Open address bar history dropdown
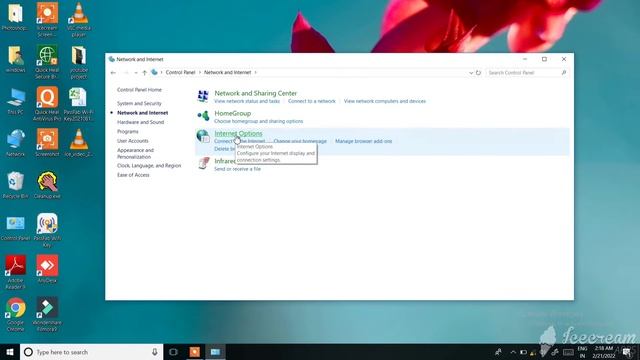 click(471, 73)
